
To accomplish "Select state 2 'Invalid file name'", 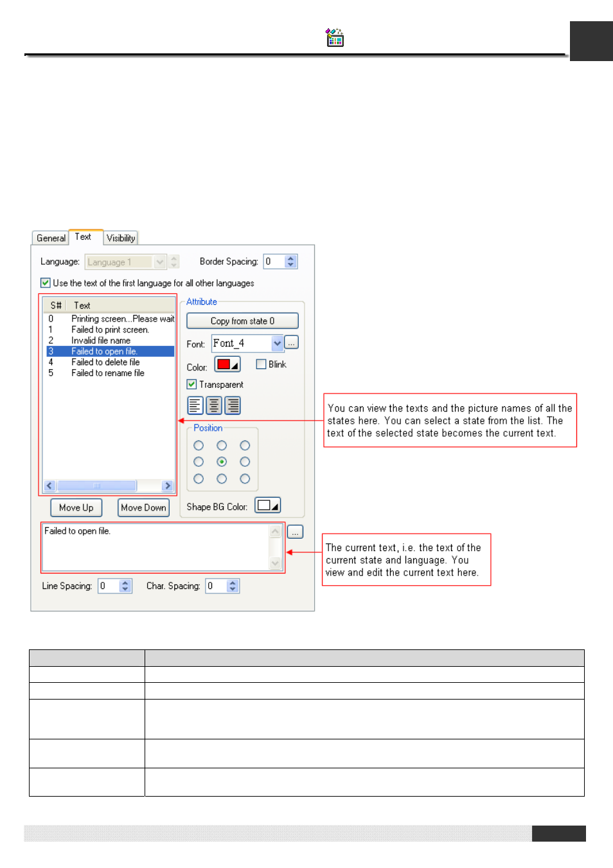I will coord(111,341).
